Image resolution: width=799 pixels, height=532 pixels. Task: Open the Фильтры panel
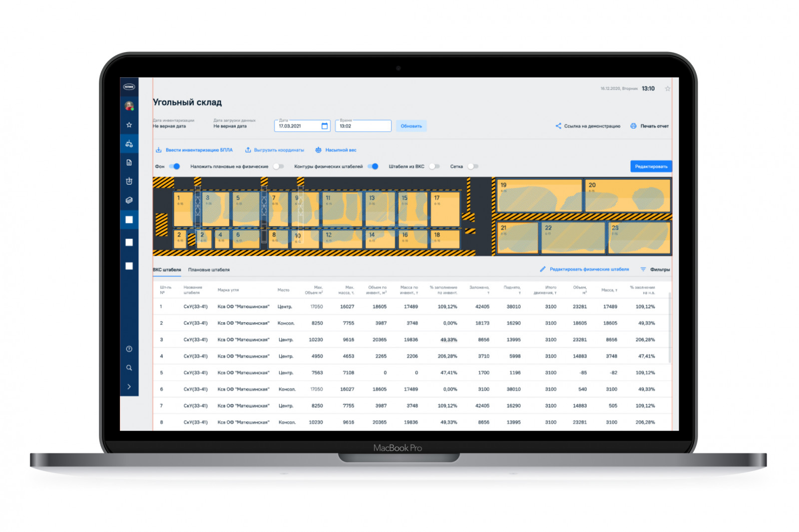pyautogui.click(x=655, y=269)
